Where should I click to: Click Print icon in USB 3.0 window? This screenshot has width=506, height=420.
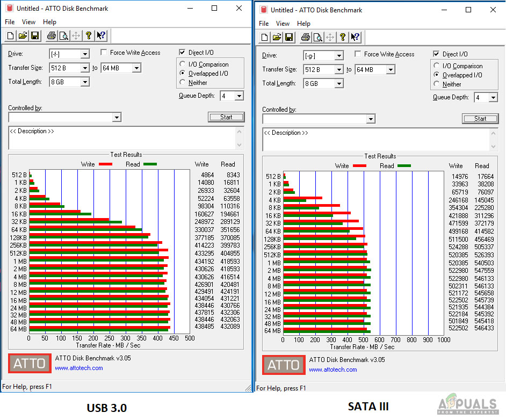52,35
